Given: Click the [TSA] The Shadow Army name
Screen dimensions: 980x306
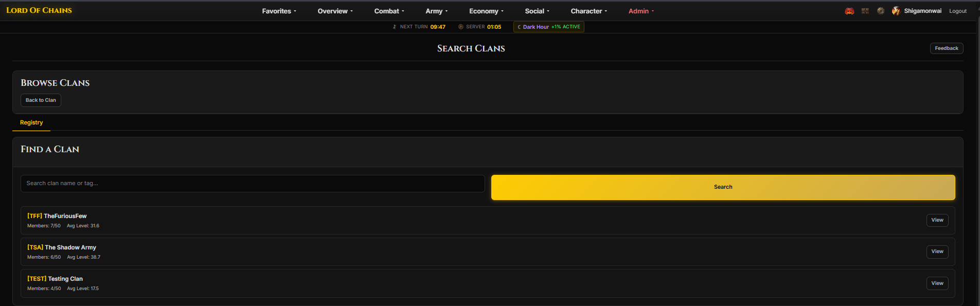Looking at the screenshot, I should (x=62, y=247).
